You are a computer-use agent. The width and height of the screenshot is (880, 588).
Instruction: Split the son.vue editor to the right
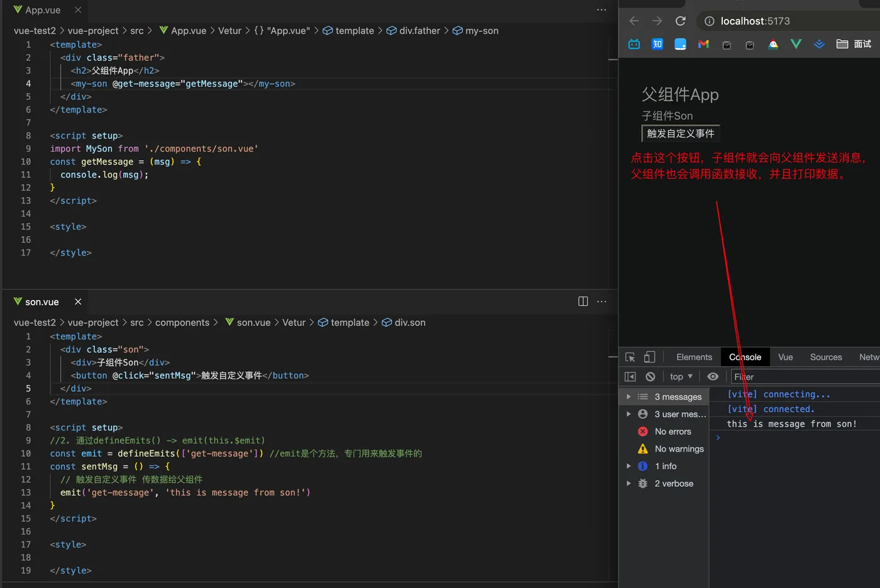tap(583, 302)
